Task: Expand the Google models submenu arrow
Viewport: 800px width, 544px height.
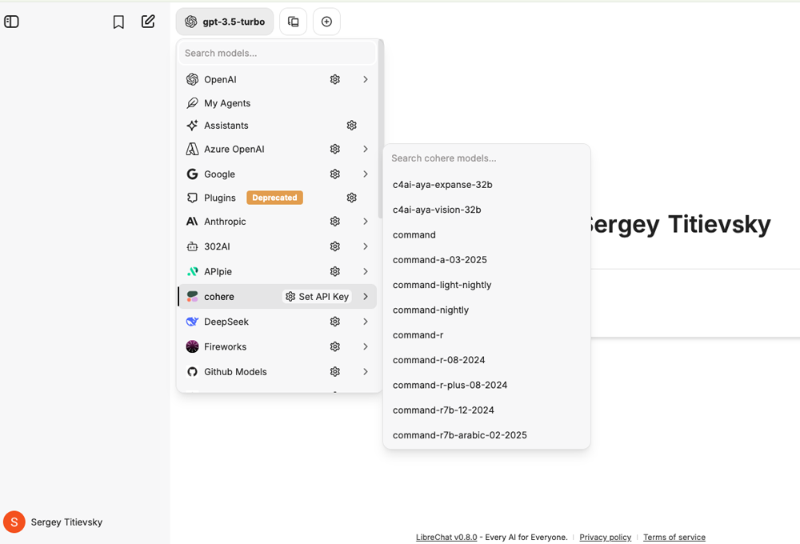Action: (365, 174)
